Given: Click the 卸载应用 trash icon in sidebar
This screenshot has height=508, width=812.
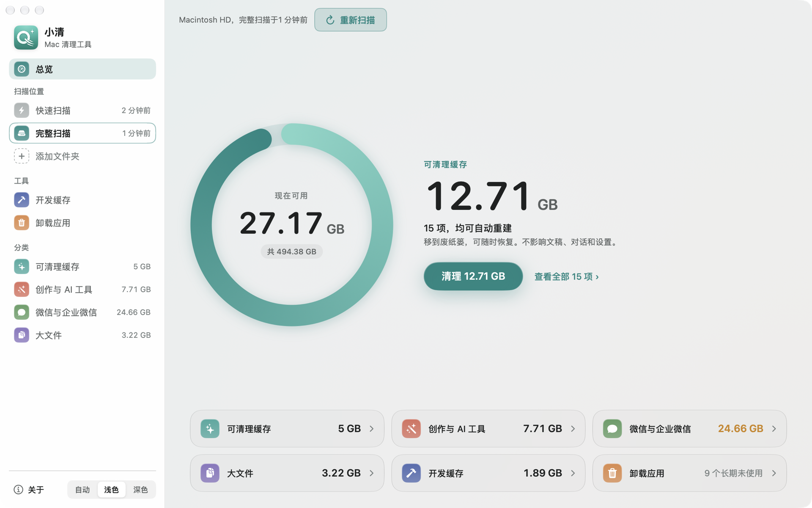Looking at the screenshot, I should [x=22, y=223].
